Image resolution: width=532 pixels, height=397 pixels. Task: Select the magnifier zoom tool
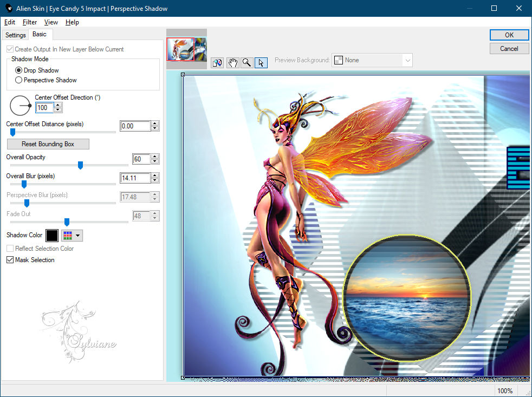(247, 63)
